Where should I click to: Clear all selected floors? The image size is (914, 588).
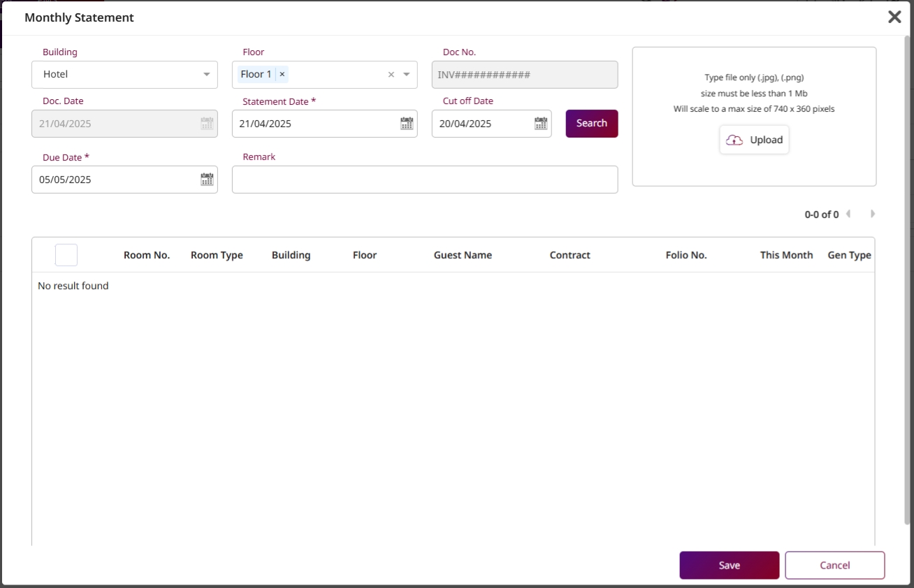pos(391,75)
